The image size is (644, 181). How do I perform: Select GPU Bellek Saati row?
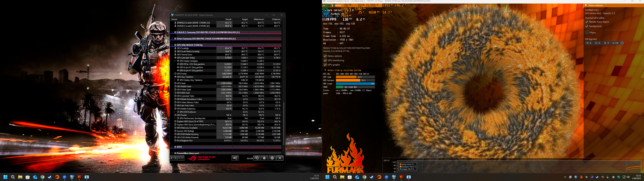[226, 86]
